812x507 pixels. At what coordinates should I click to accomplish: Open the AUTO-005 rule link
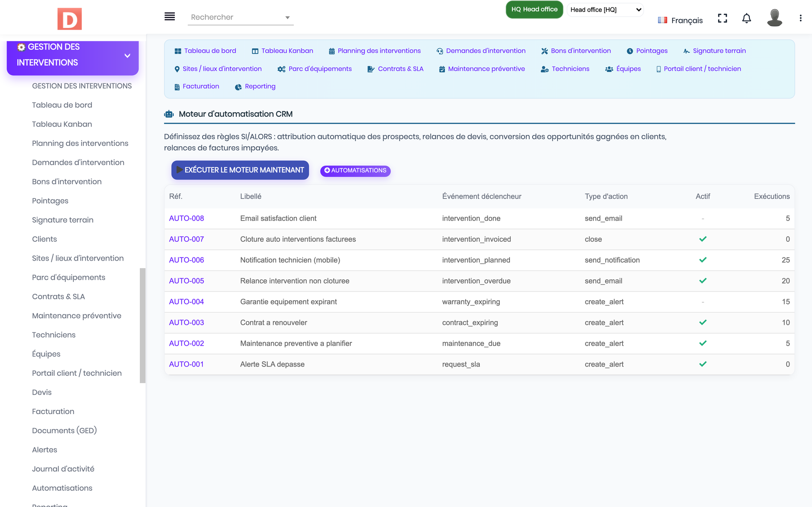[187, 281]
